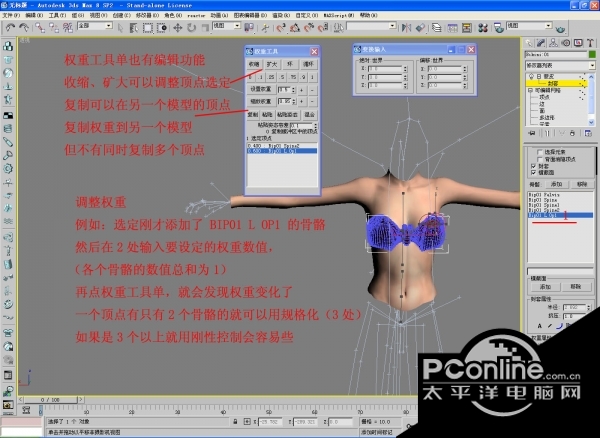Open Curve Editor toolbar icon

(x=453, y=28)
